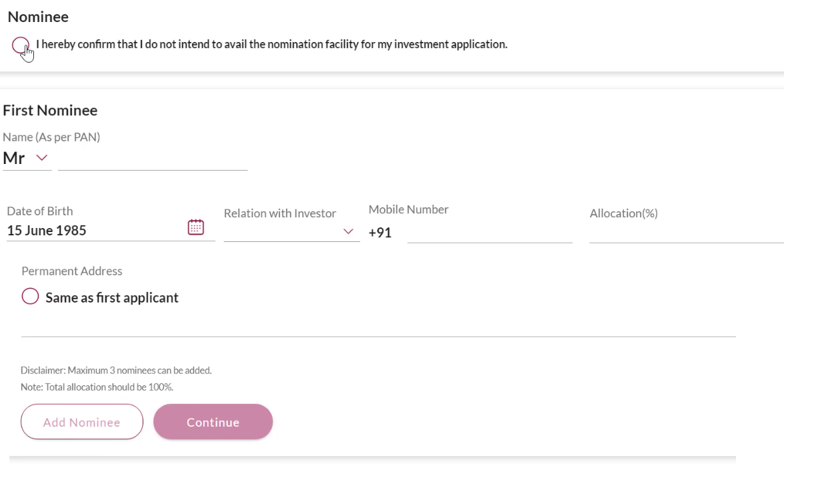Click the chevron on the Mr title selector
The height and width of the screenshot is (504, 832).
(x=41, y=158)
